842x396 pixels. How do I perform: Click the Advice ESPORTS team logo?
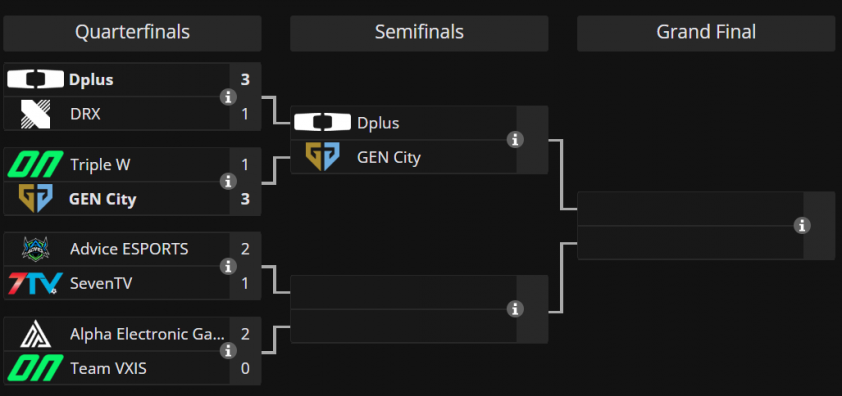35,249
